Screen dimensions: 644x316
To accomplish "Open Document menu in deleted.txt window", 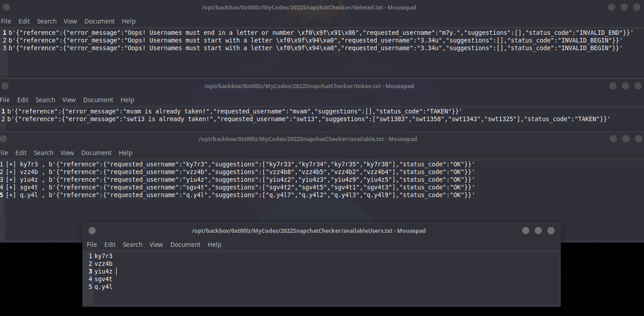I will (x=99, y=21).
